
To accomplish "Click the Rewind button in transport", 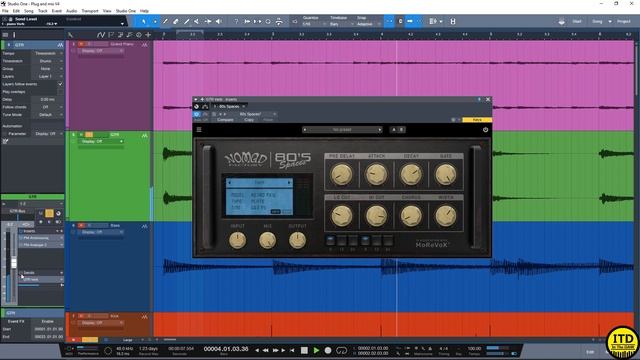I will click(266, 350).
